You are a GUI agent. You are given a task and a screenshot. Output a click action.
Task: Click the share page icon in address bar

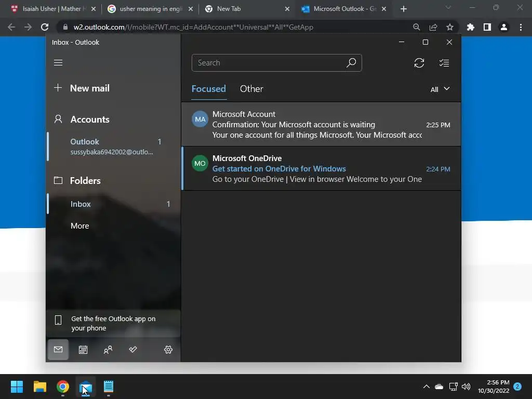point(433,27)
